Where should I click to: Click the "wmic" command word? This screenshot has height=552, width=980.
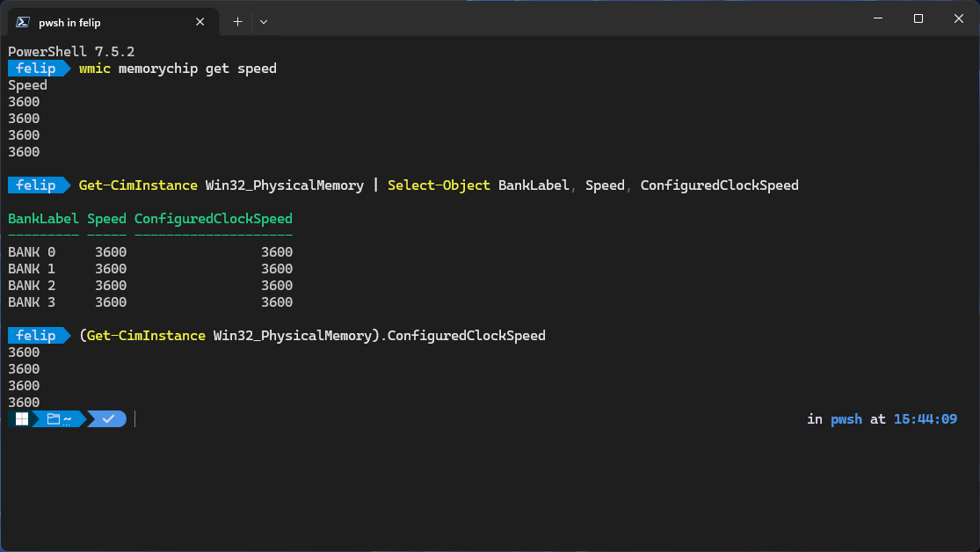coord(94,69)
